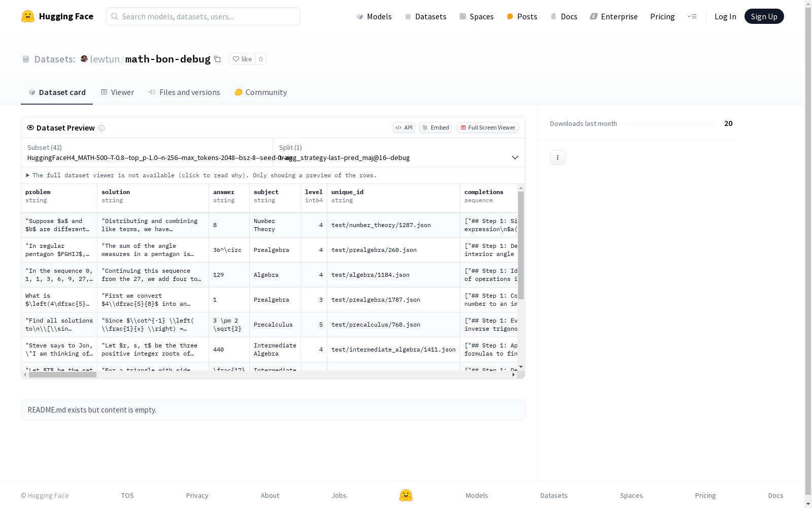Open Spaces in top navigation

click(477, 16)
